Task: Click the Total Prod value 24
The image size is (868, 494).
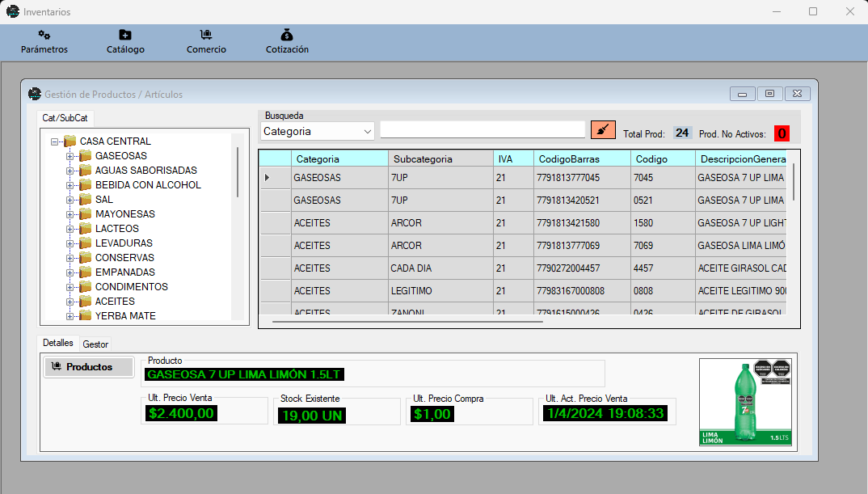Action: (x=682, y=133)
